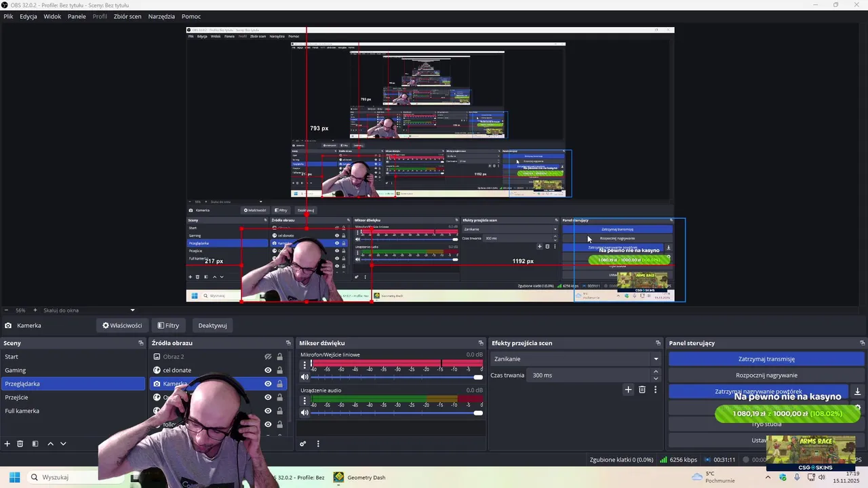The height and width of the screenshot is (488, 868).
Task: Click the Deaktywuj button
Action: click(212, 325)
